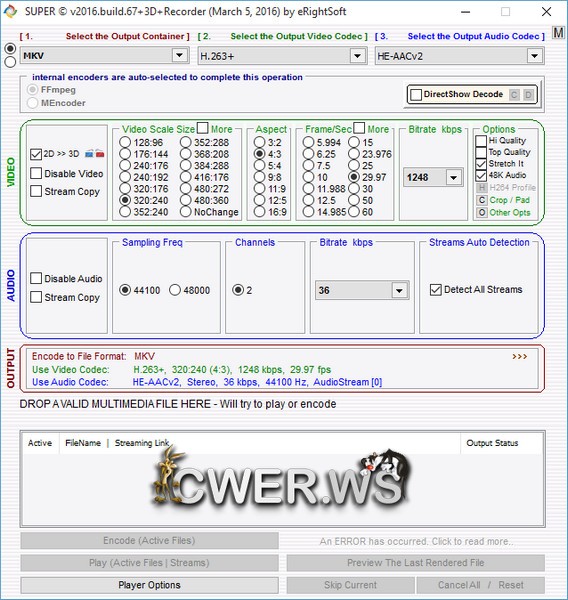This screenshot has height=600, width=568.
Task: Check video Stream Copy option
Action: click(x=36, y=191)
